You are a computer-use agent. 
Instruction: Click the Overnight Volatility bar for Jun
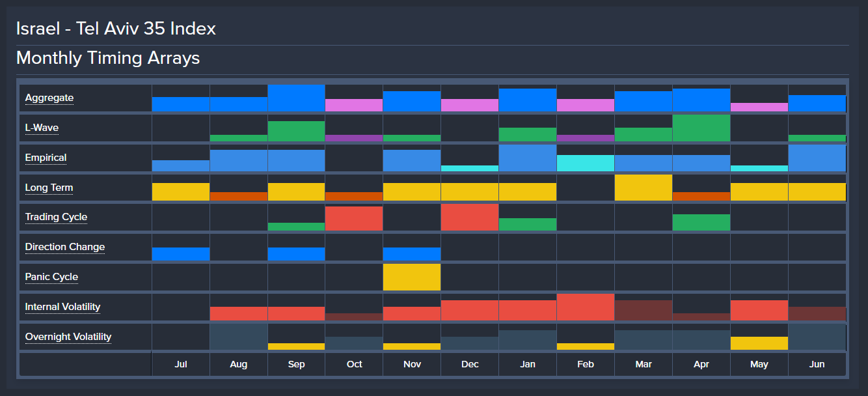[x=817, y=337]
